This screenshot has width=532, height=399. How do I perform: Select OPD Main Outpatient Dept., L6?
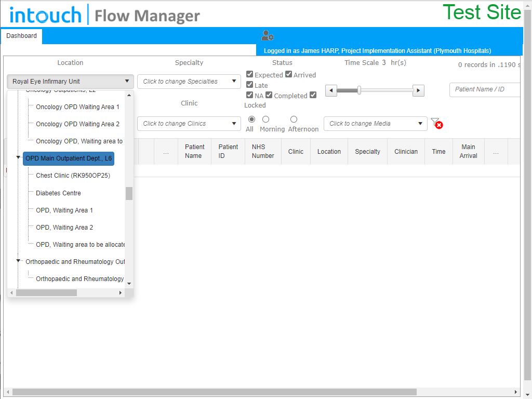click(69, 158)
